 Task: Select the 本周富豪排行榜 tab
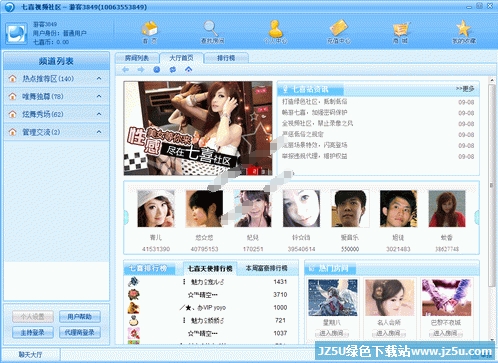click(266, 268)
